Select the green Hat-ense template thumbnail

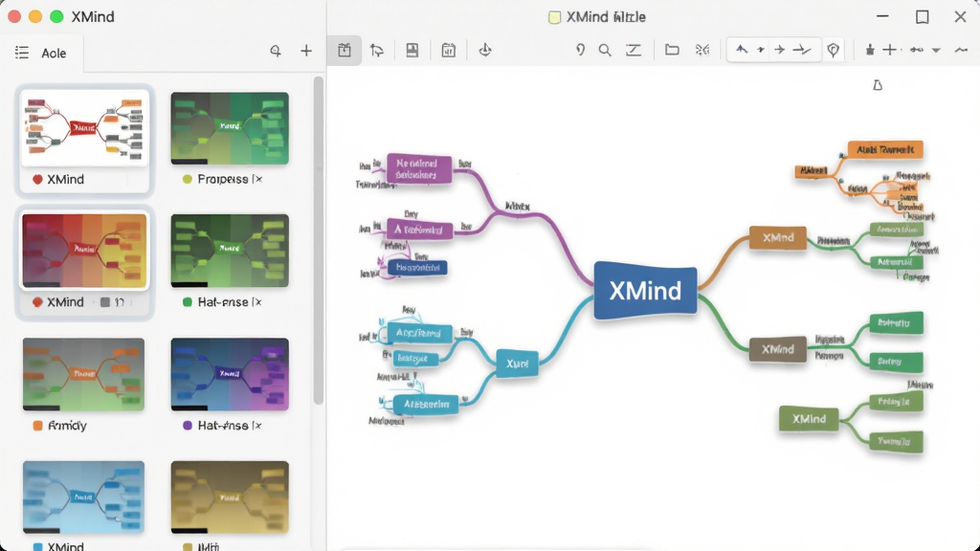click(x=230, y=251)
